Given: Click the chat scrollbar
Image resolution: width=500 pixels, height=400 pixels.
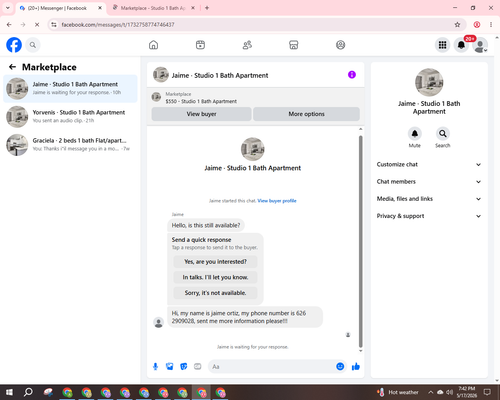Looking at the screenshot, I should 360,241.
